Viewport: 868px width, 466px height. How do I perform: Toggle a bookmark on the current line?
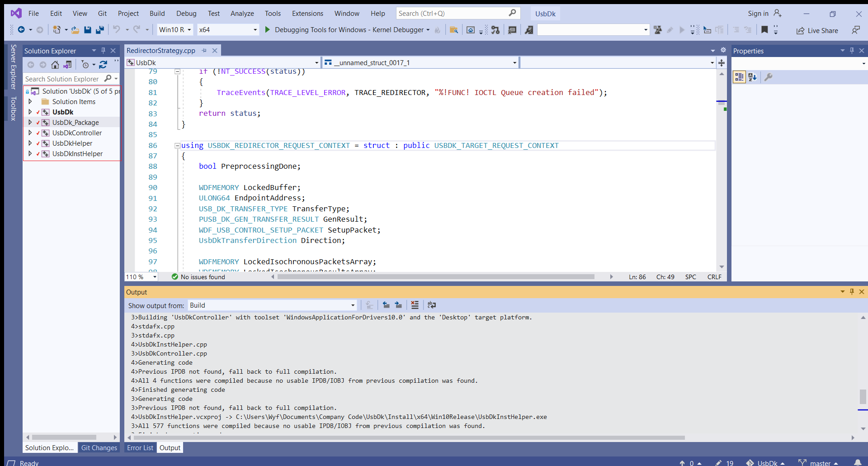point(765,30)
